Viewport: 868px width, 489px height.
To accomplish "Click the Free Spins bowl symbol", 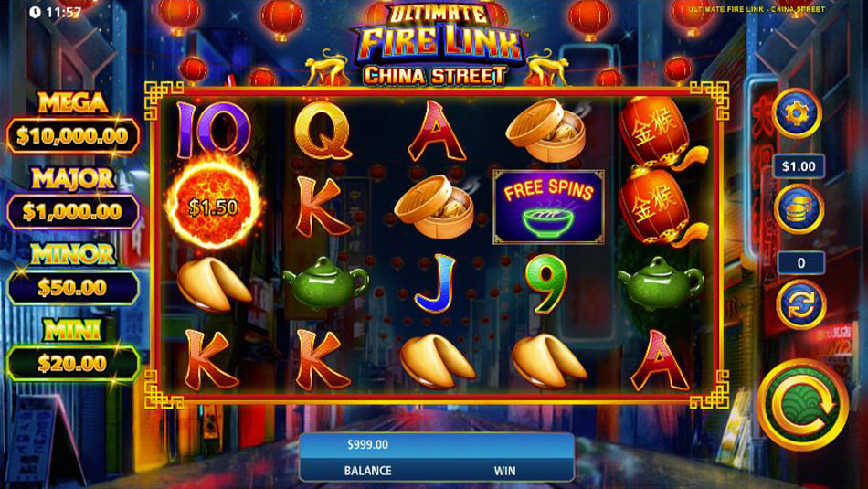I will (x=548, y=207).
